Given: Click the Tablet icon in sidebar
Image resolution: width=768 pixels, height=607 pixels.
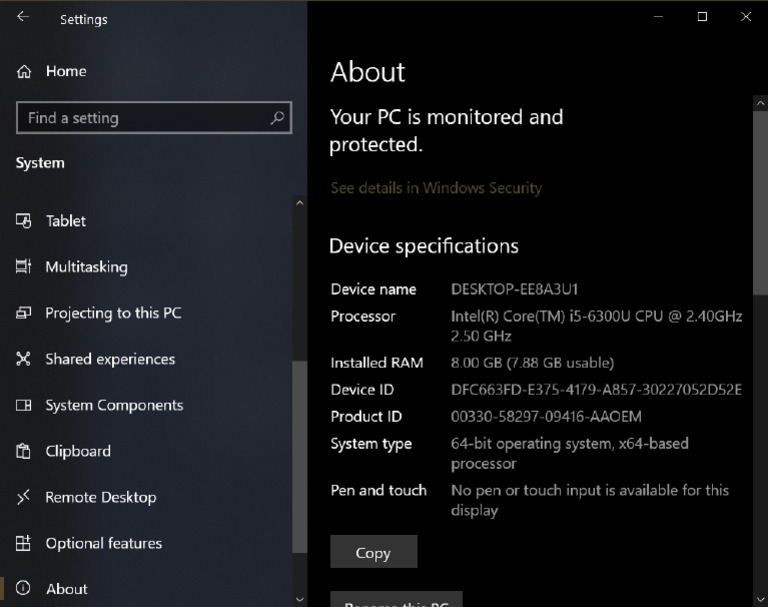Looking at the screenshot, I should (24, 221).
